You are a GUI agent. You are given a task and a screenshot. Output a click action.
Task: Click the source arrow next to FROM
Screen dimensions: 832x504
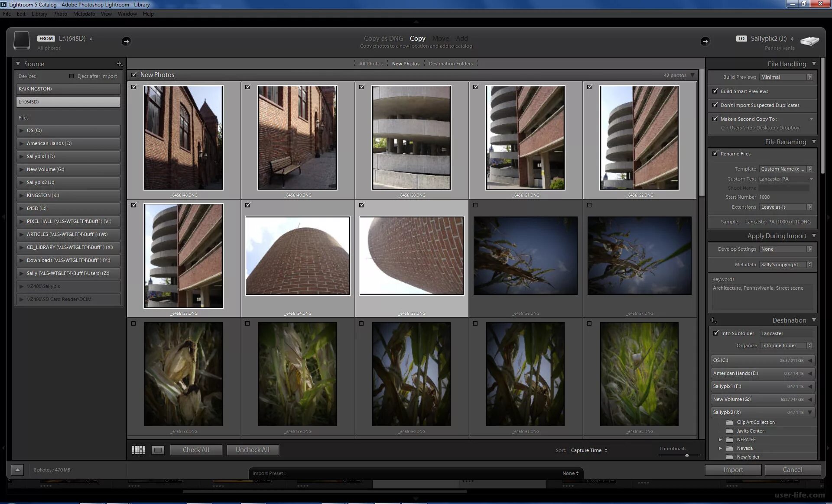coord(126,41)
